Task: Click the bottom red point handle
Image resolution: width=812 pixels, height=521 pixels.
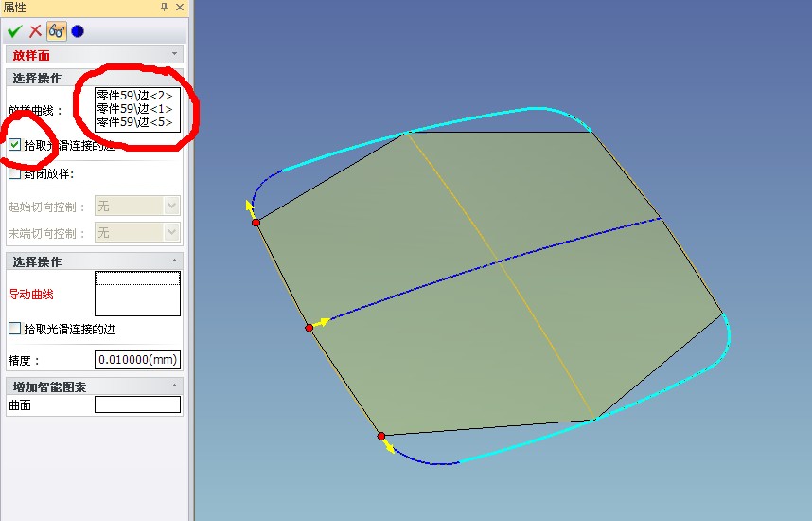Action: point(381,436)
